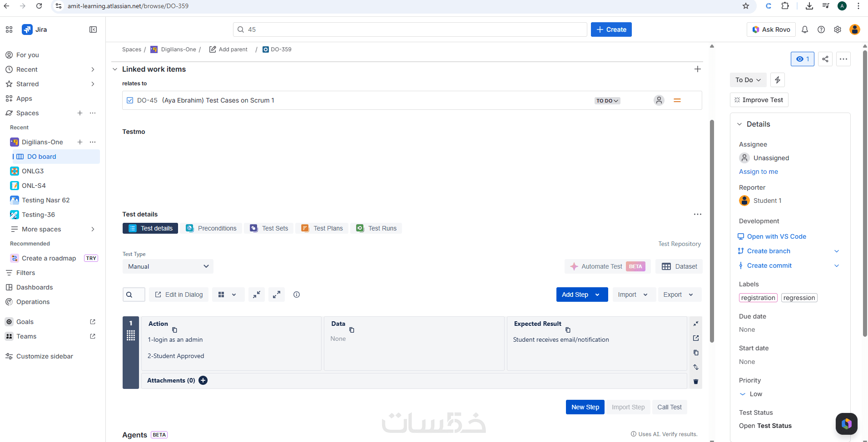
Task: Open the Test details ellipsis menu
Action: (x=698, y=214)
